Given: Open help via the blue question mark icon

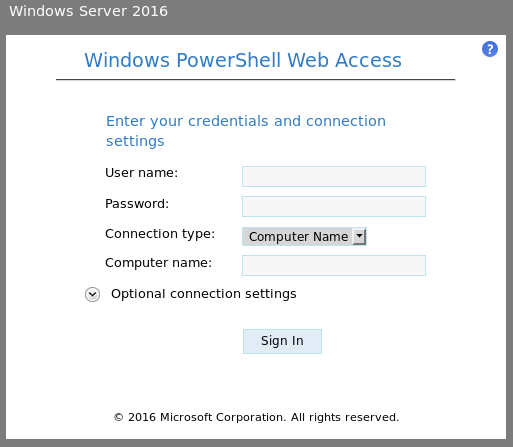Looking at the screenshot, I should point(490,49).
